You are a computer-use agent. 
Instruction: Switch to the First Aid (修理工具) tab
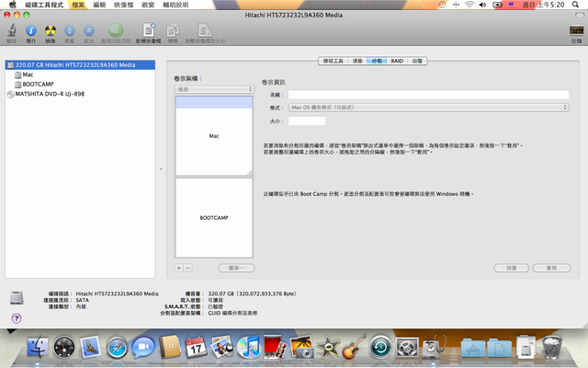[334, 61]
